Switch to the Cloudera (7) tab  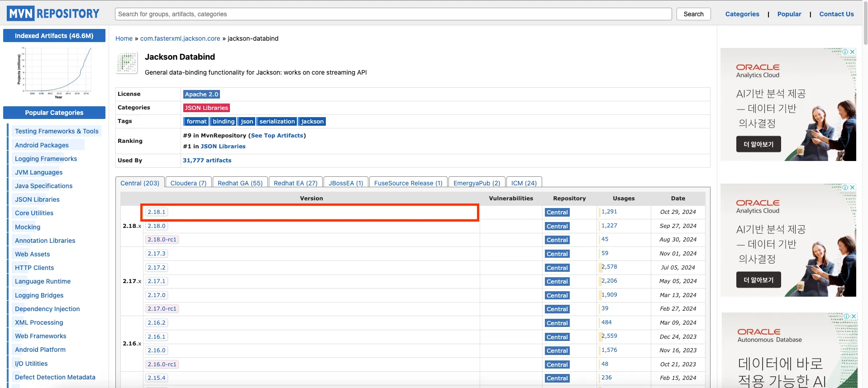pyautogui.click(x=188, y=183)
